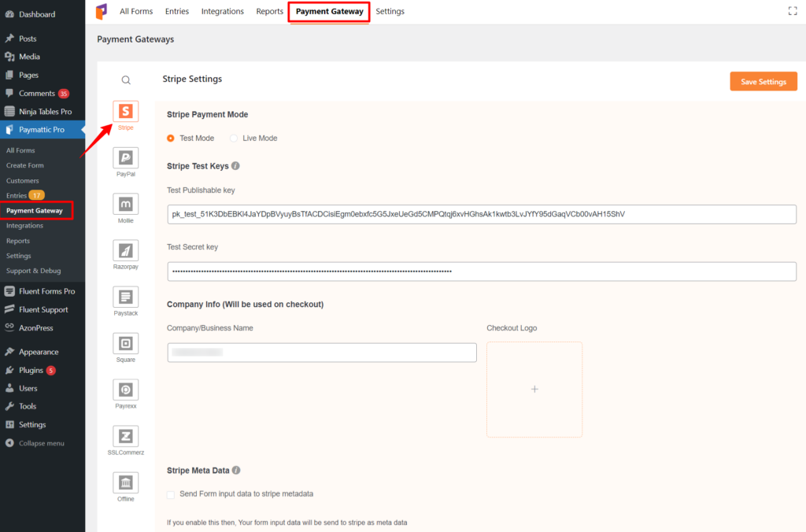The image size is (806, 532).
Task: Open the Square gateway settings
Action: click(x=125, y=343)
